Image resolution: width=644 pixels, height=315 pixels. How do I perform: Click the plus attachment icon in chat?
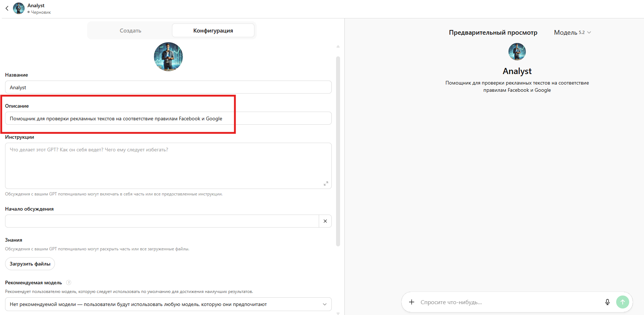(x=411, y=302)
